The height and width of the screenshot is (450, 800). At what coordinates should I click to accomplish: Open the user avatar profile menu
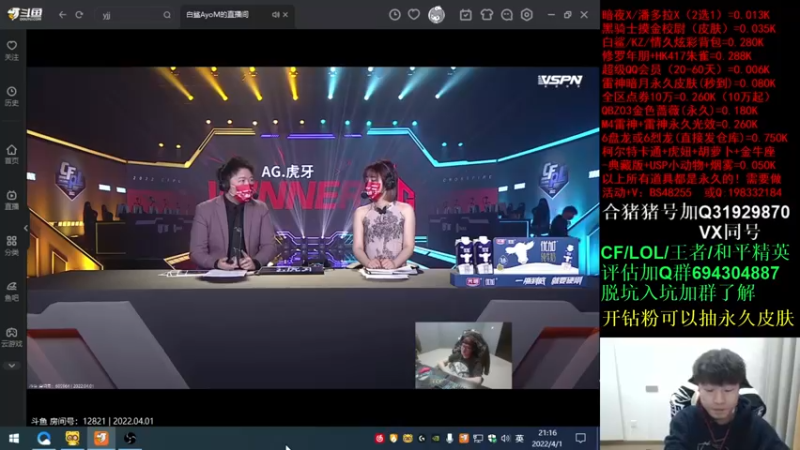[x=436, y=15]
